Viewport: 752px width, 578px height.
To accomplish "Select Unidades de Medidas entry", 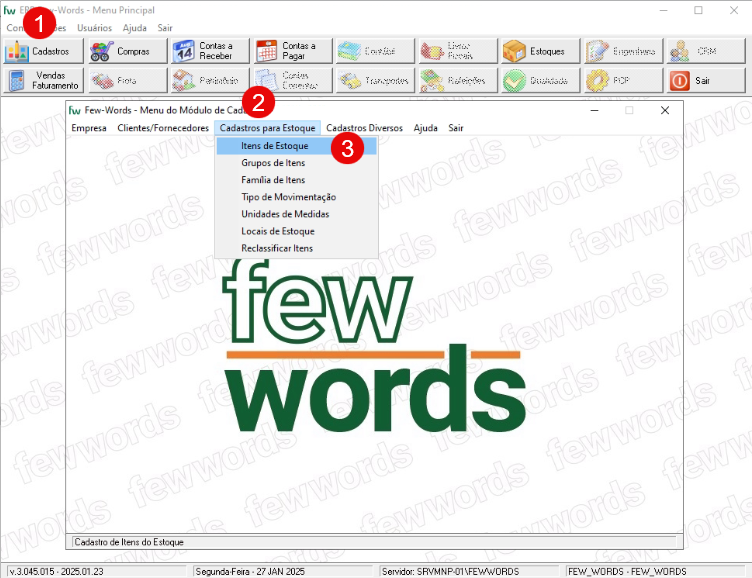I will pyautogui.click(x=296, y=214).
